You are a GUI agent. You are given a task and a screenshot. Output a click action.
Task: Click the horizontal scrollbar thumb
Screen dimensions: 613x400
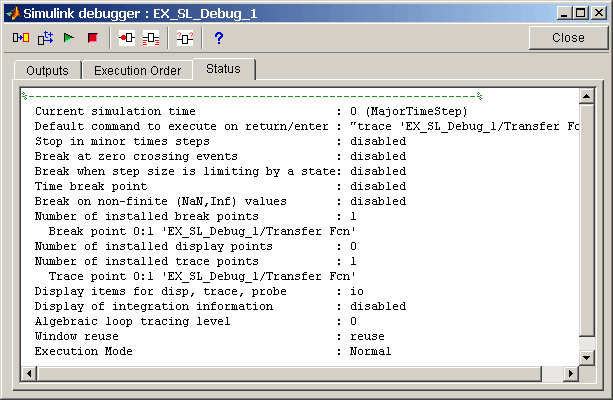[x=289, y=374]
